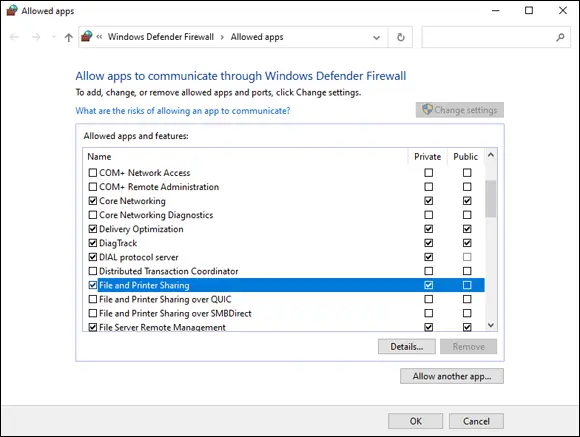Refresh the Allowed apps page
Screen dimensions: 580x437
(x=401, y=37)
